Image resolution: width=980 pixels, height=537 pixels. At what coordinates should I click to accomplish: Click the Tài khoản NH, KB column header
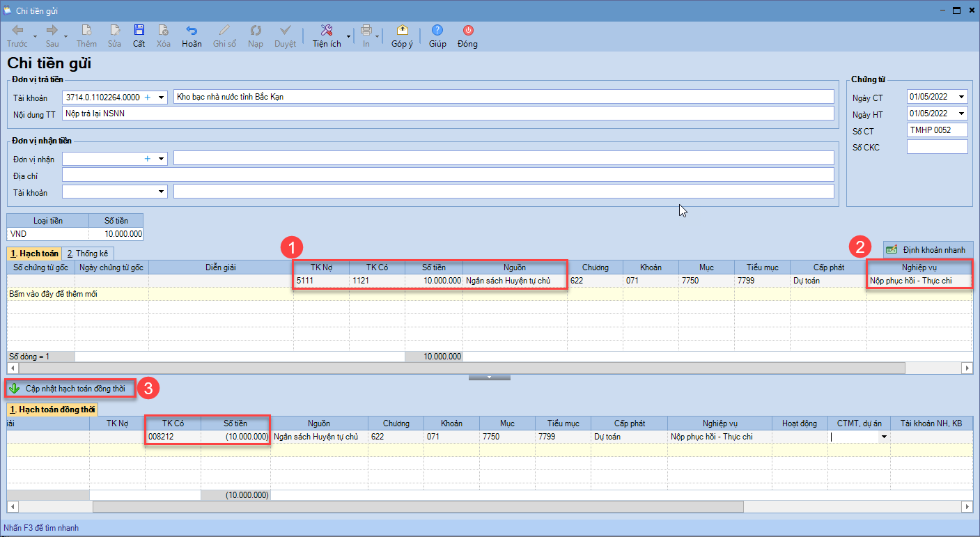pos(931,423)
